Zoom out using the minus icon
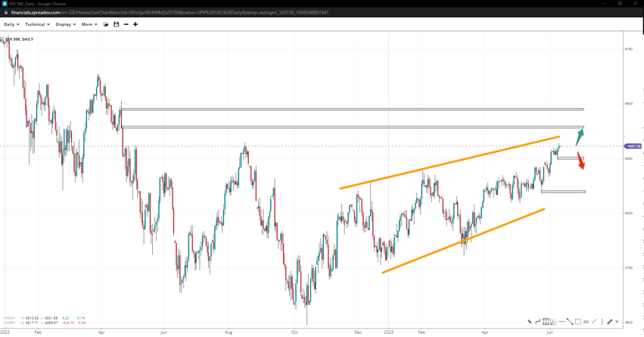The image size is (644, 337). click(x=126, y=24)
